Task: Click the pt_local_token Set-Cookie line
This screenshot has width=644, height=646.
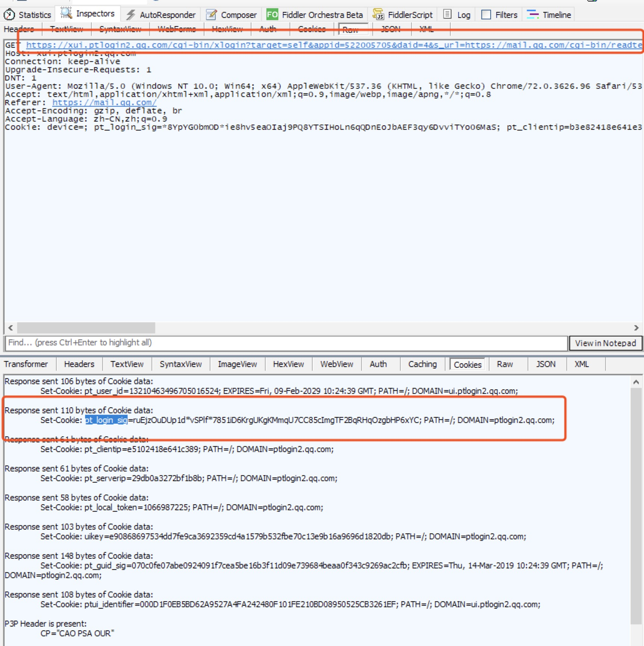Action: pyautogui.click(x=182, y=507)
